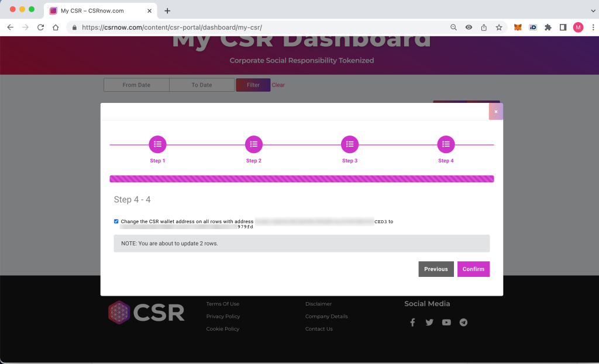
Task: Click the Filter button
Action: 253,85
